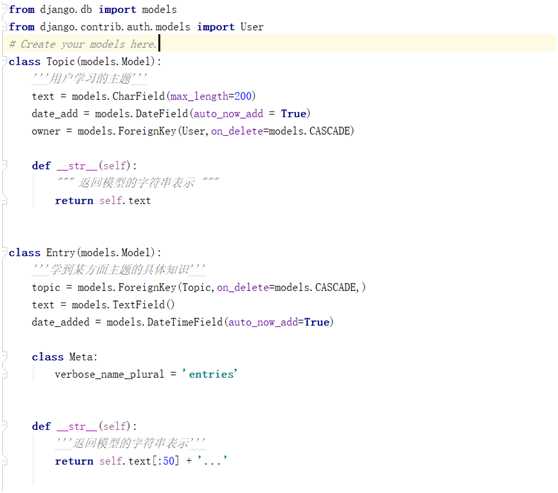
Task: Click 'self.text' in Topic's return statement
Action: tap(125, 200)
